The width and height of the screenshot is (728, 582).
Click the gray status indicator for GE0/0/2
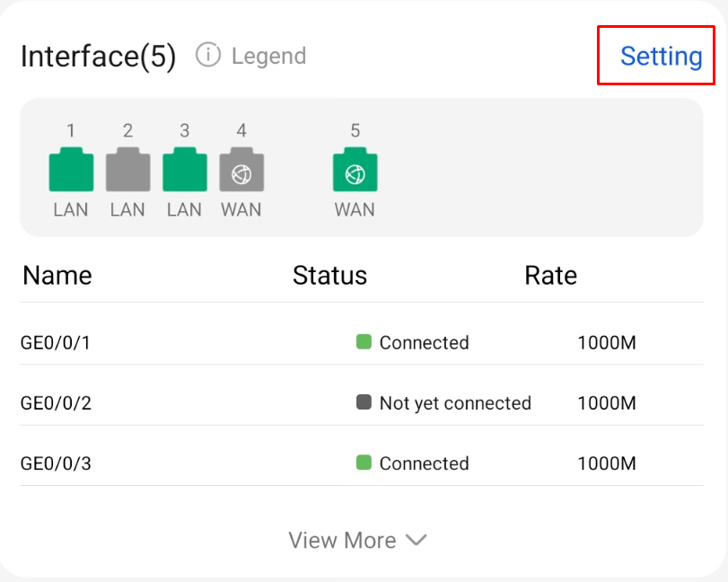tap(364, 401)
